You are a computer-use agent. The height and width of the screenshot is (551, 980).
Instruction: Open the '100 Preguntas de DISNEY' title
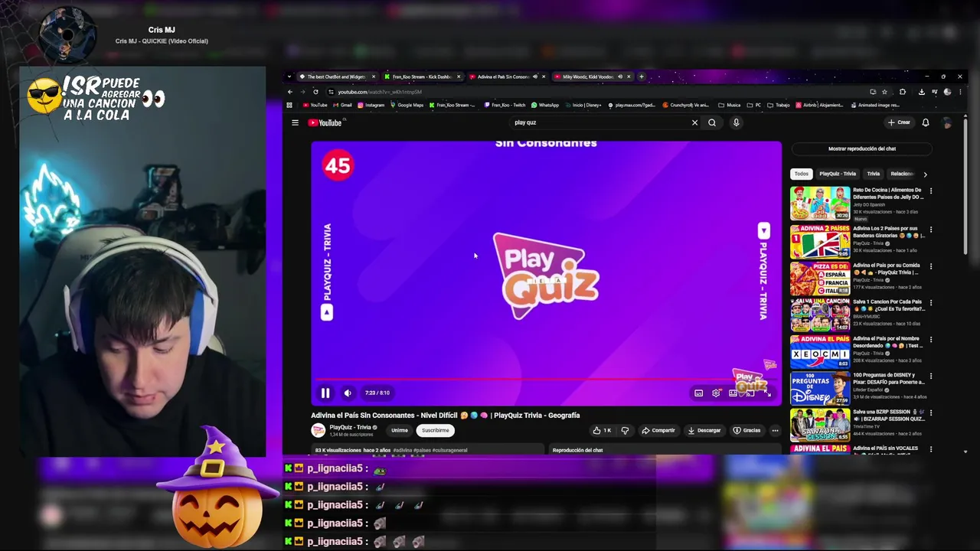pyautogui.click(x=888, y=379)
